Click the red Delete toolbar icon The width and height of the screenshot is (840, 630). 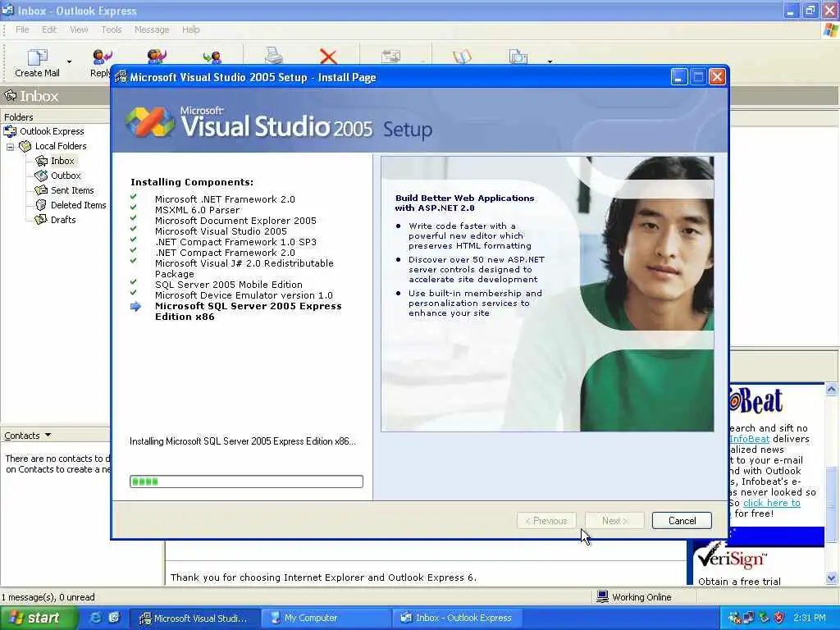click(x=328, y=57)
